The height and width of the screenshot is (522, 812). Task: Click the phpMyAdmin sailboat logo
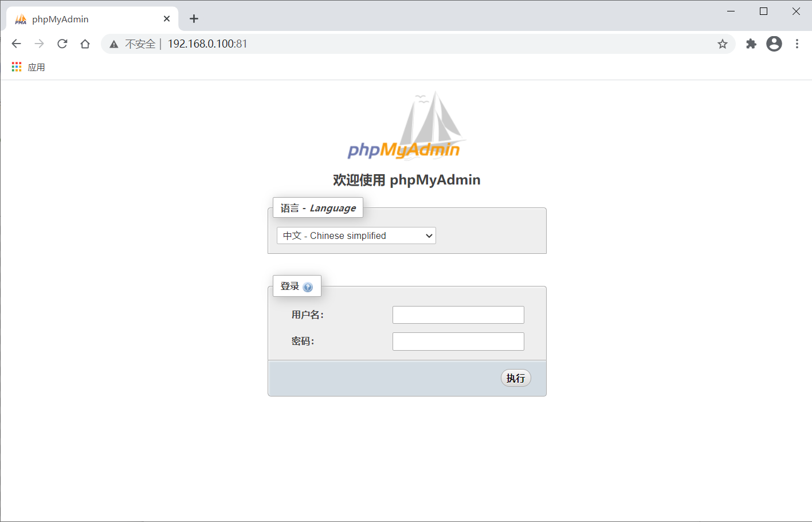(x=406, y=125)
